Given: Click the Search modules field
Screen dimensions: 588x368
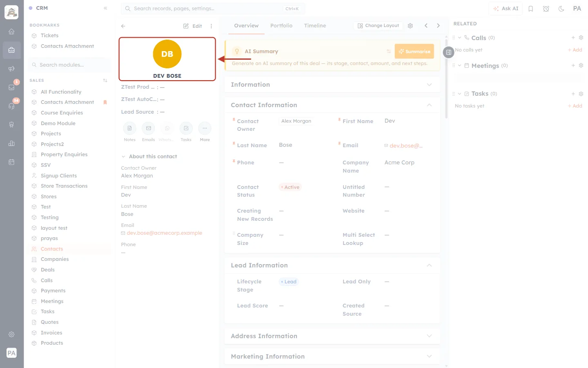Looking at the screenshot, I should click(x=69, y=65).
